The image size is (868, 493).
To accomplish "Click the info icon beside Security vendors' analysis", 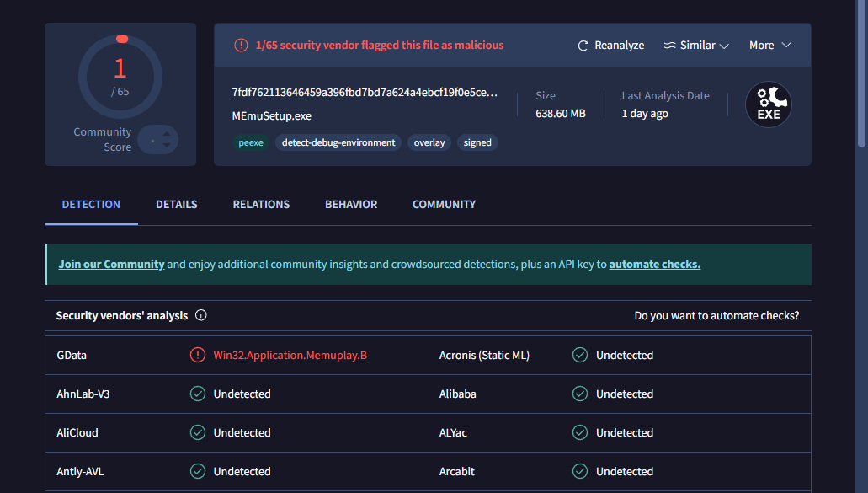I will (201, 315).
